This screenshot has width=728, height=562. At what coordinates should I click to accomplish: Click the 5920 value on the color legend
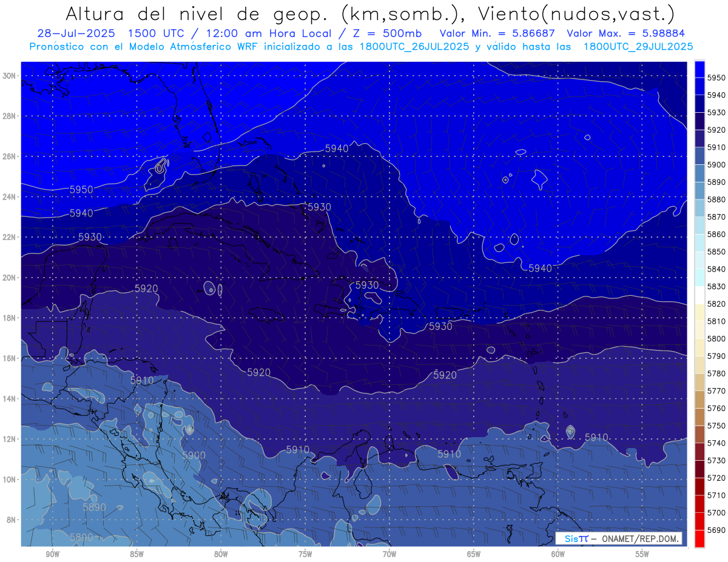[x=716, y=130]
